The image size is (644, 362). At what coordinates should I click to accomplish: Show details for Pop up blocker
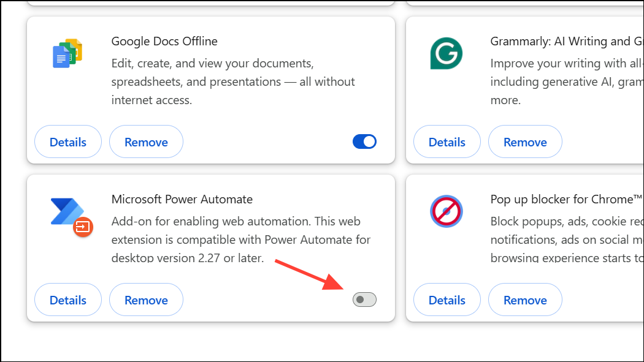click(447, 300)
